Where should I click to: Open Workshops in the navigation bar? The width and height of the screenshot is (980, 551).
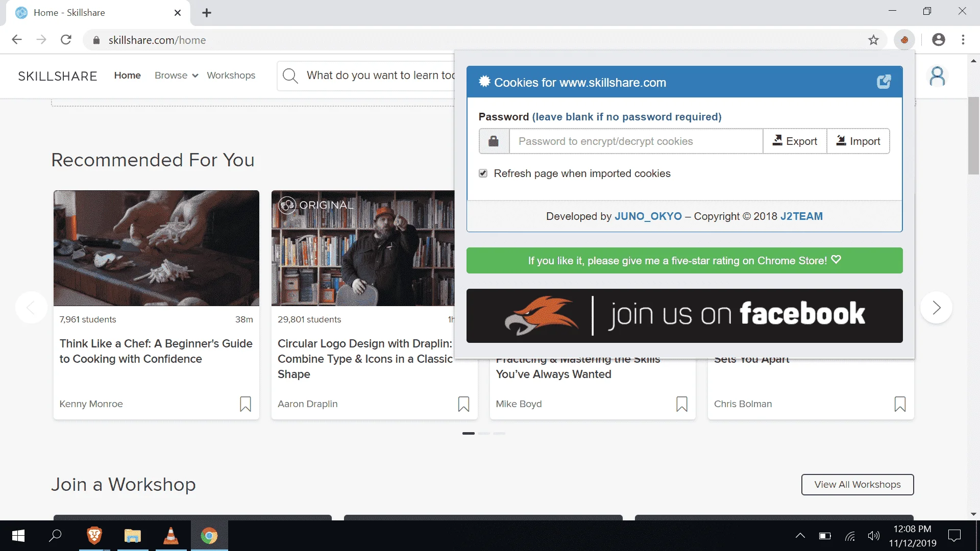tap(231, 76)
